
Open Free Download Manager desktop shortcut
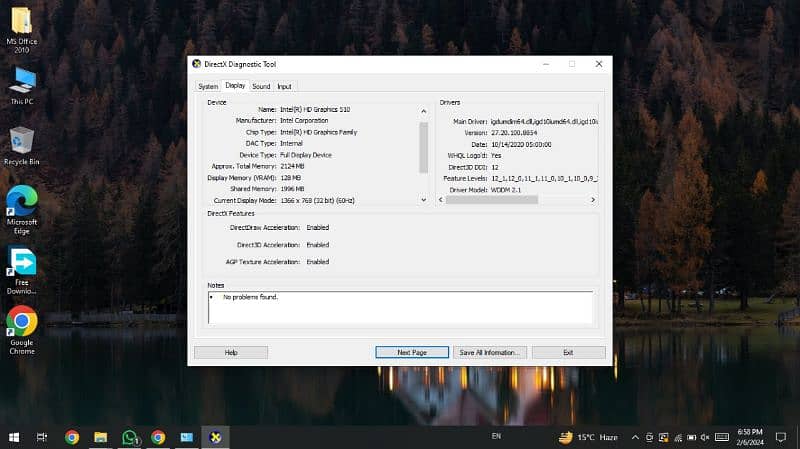[21, 263]
